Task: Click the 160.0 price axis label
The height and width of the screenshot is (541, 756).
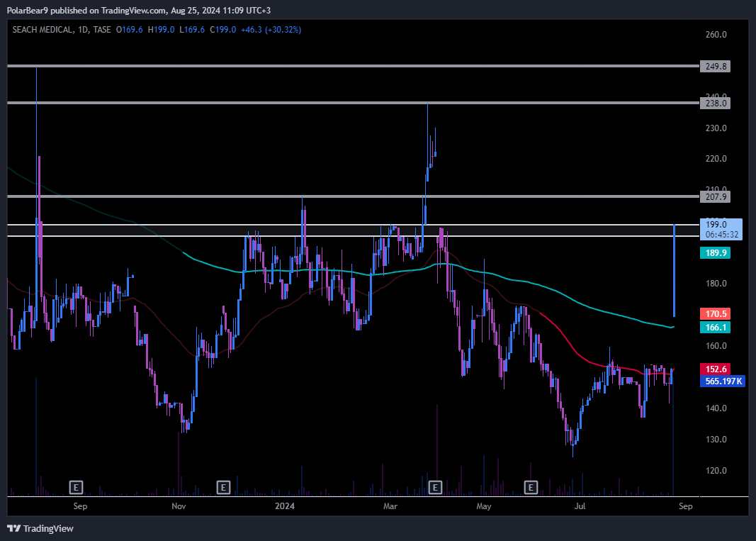Action: [x=716, y=345]
